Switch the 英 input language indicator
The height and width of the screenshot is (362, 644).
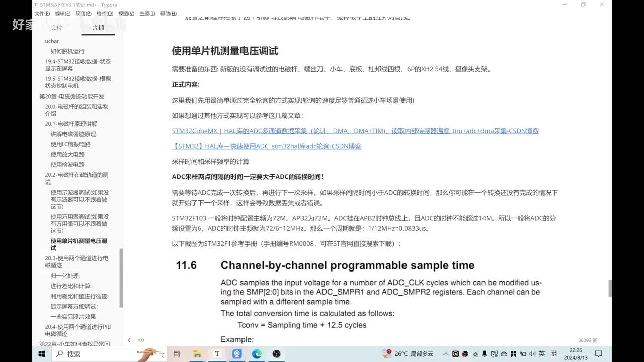(x=542, y=354)
